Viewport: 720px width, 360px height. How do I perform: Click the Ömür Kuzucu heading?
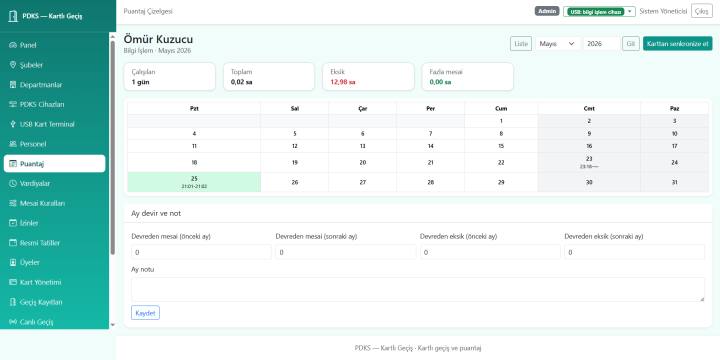click(158, 39)
